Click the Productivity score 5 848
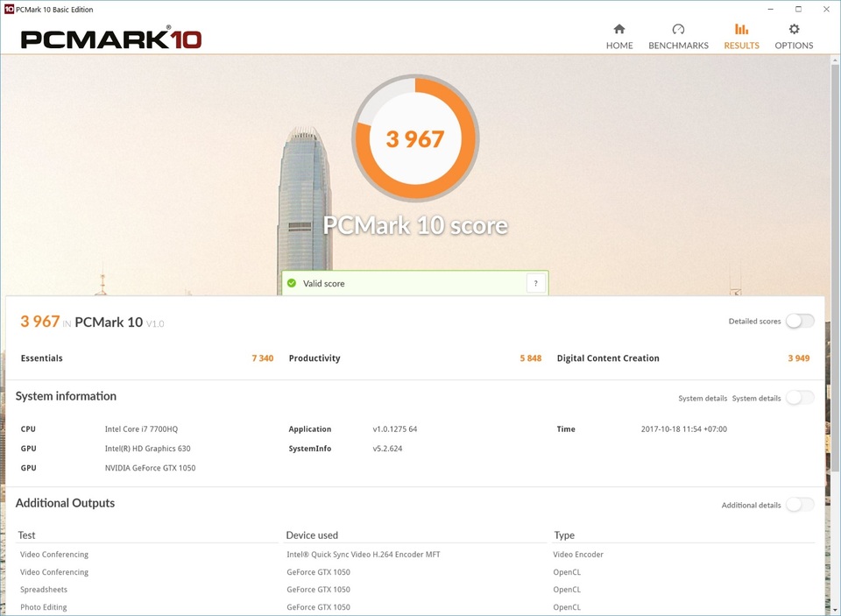This screenshot has width=841, height=616. [x=530, y=358]
